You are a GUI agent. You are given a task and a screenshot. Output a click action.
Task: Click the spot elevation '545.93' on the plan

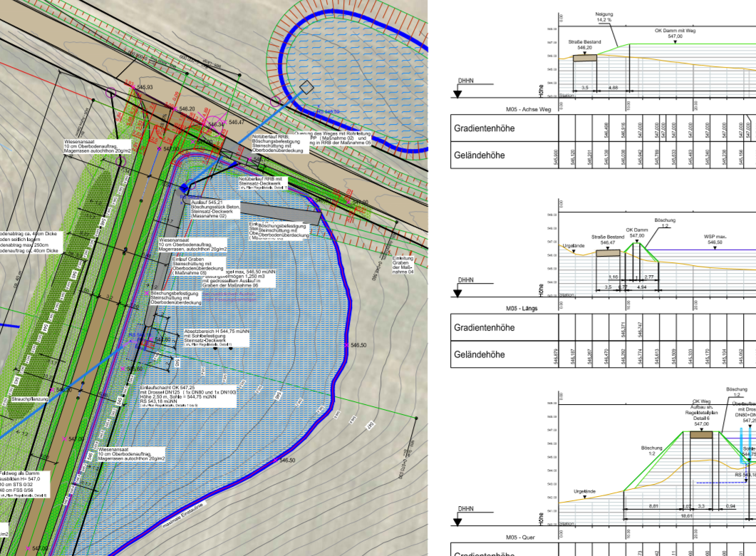[145, 87]
